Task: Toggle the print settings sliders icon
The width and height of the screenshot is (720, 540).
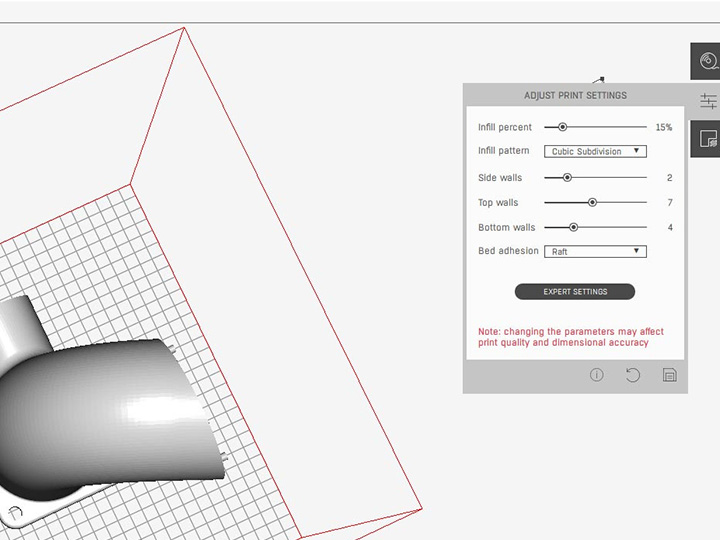Action: 708,101
